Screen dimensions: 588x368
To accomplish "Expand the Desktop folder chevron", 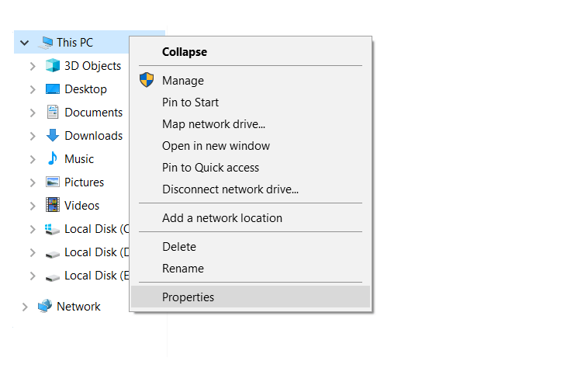I will pyautogui.click(x=33, y=89).
